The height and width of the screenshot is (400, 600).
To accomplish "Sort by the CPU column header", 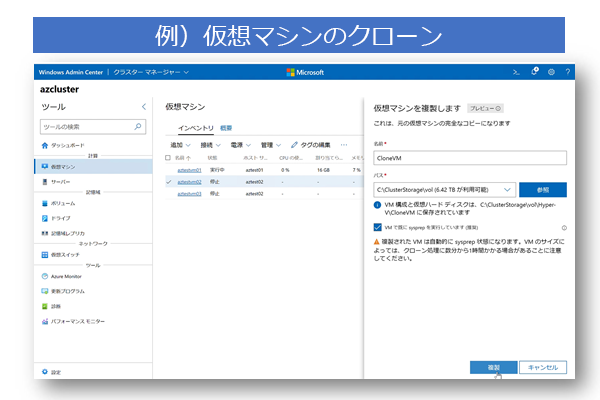I will (291, 158).
